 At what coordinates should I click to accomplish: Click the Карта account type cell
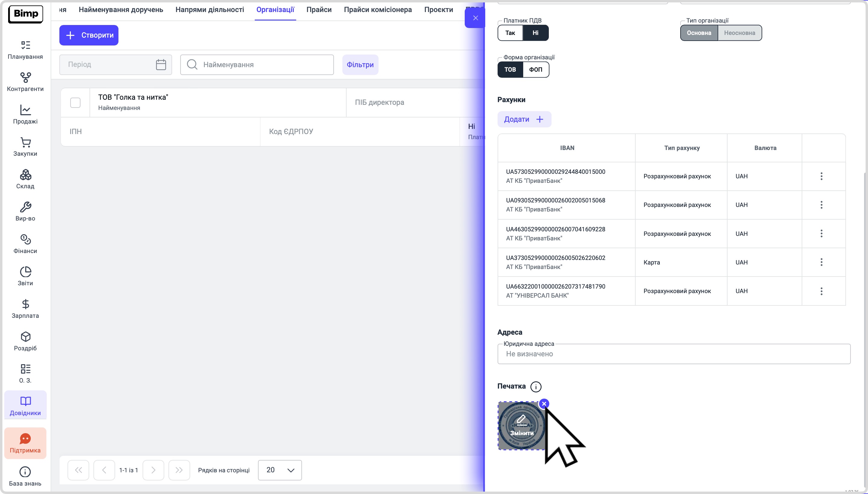[x=681, y=262]
